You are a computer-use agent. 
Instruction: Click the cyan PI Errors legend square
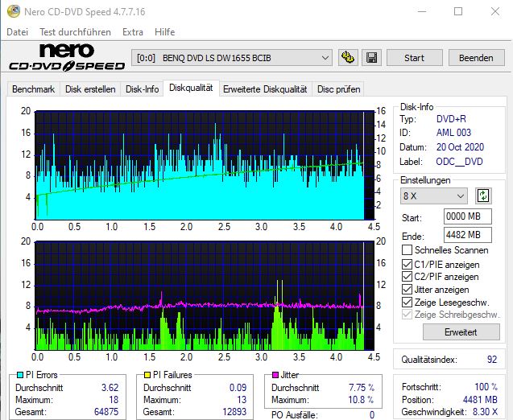tap(20, 375)
